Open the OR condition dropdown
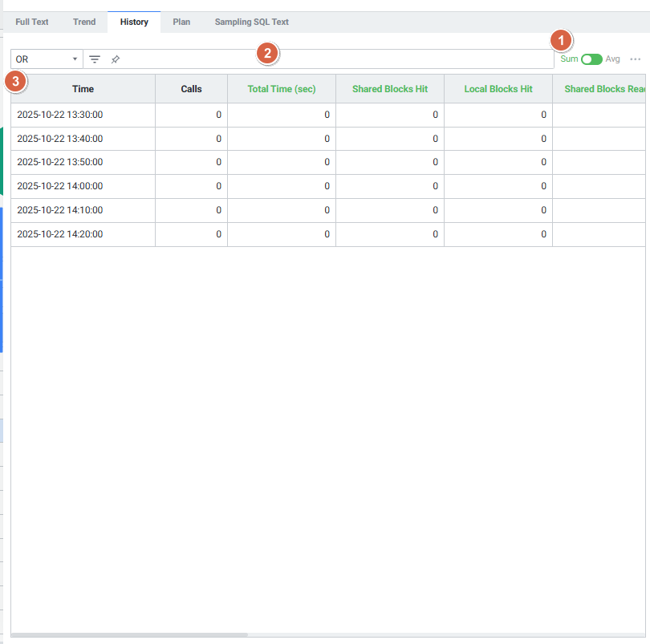This screenshot has height=644, width=650. (x=47, y=59)
